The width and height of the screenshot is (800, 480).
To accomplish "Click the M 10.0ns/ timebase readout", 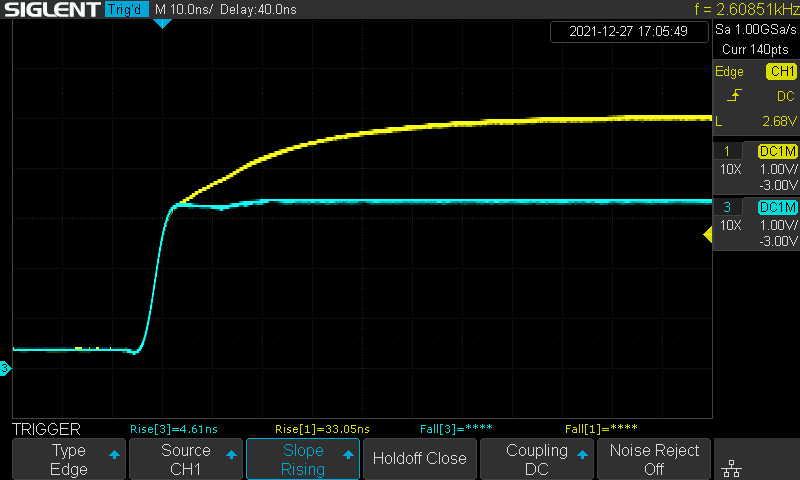I will coord(184,9).
